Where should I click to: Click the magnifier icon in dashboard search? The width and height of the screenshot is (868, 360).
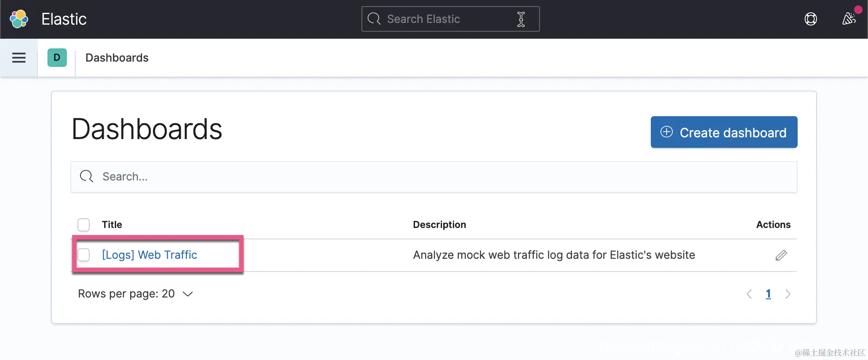(87, 176)
